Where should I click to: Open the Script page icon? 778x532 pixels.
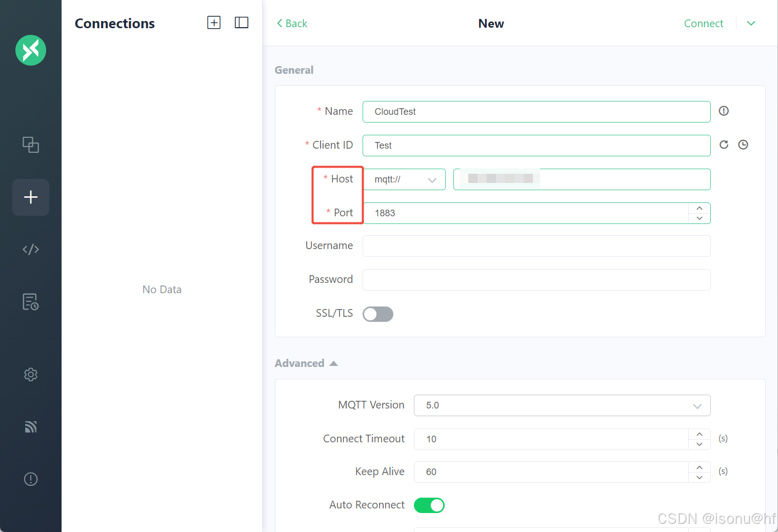(31, 250)
